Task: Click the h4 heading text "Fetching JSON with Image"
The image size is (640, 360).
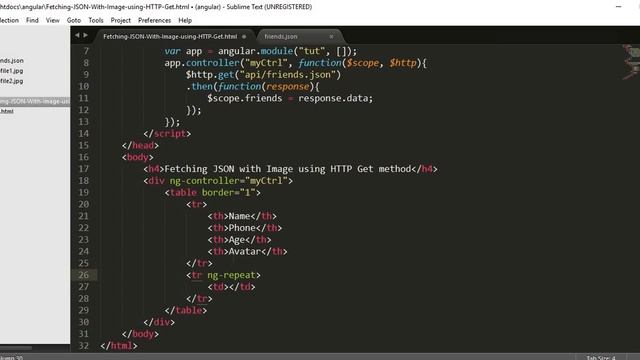Action: pyautogui.click(x=229, y=169)
